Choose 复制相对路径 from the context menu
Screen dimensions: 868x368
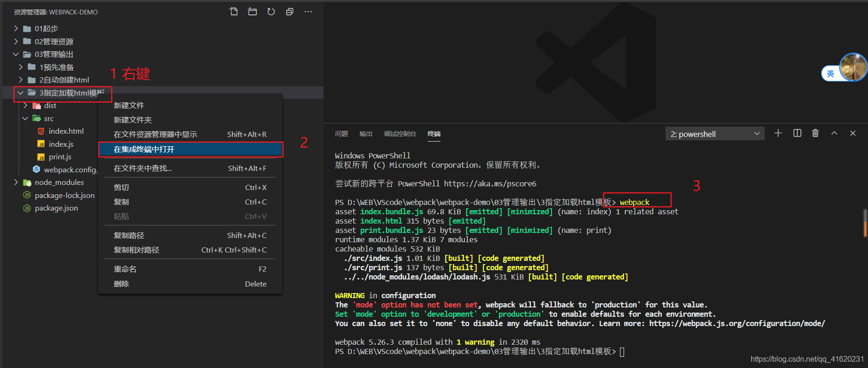pyautogui.click(x=190, y=250)
